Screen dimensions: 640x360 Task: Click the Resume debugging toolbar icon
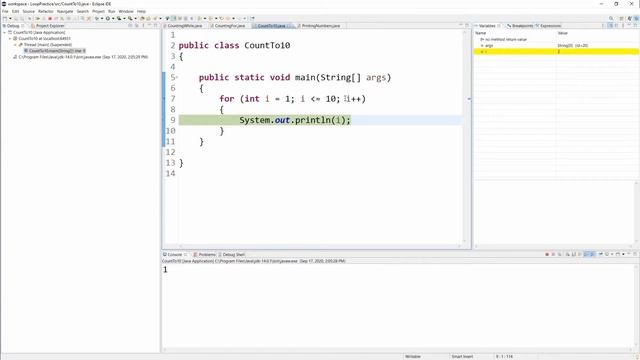(x=37, y=18)
